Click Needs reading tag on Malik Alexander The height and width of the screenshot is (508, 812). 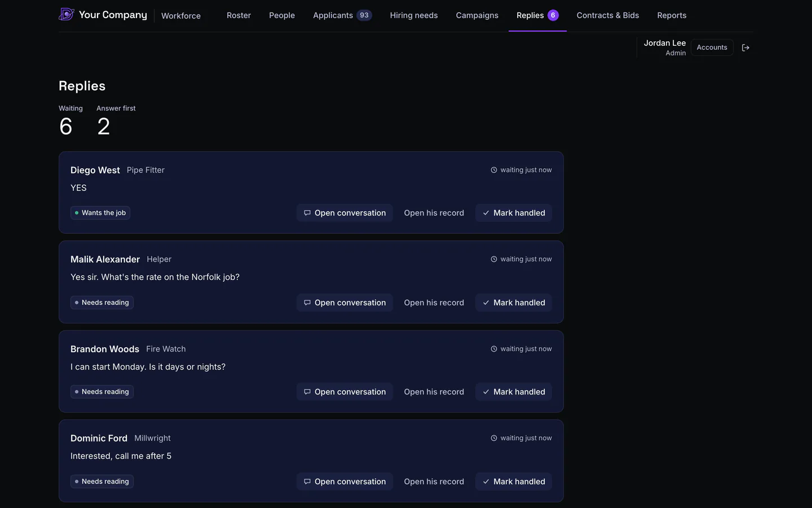click(x=102, y=303)
